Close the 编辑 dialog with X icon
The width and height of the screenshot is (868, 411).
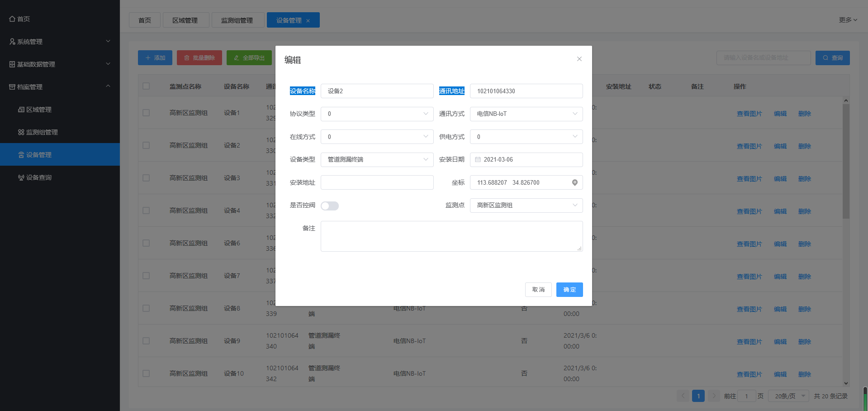point(579,59)
